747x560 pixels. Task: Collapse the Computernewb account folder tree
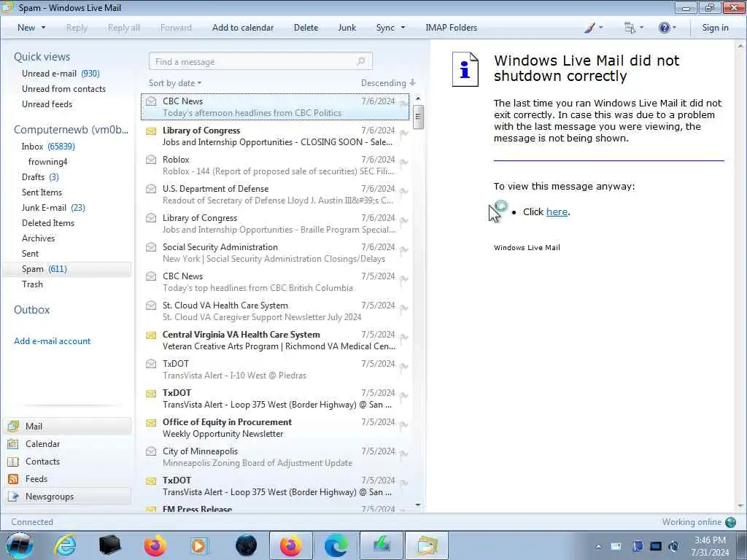click(71, 130)
